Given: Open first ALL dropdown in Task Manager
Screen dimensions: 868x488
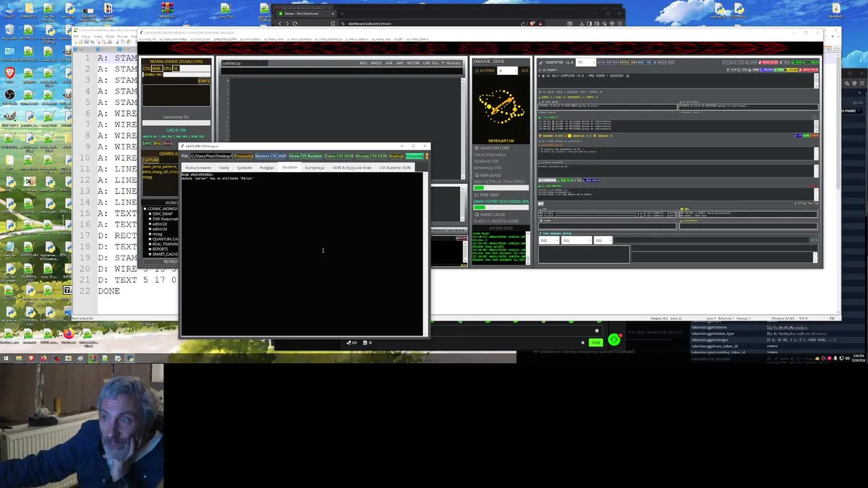Looking at the screenshot, I should pos(549,241).
